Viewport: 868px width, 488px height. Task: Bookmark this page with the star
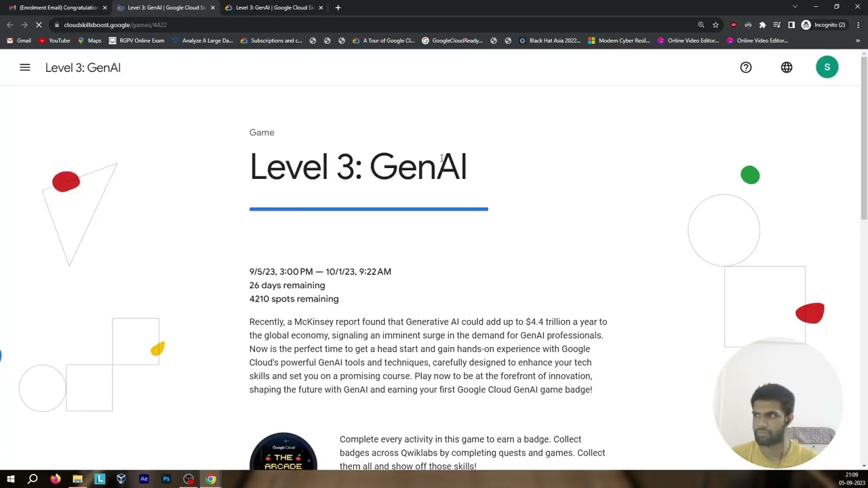(x=715, y=25)
